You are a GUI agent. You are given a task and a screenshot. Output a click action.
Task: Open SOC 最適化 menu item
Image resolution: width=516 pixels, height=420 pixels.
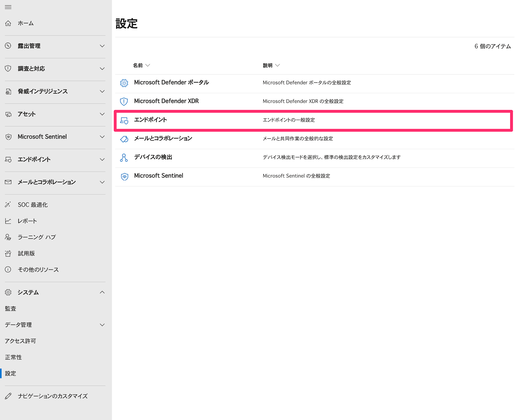(33, 205)
